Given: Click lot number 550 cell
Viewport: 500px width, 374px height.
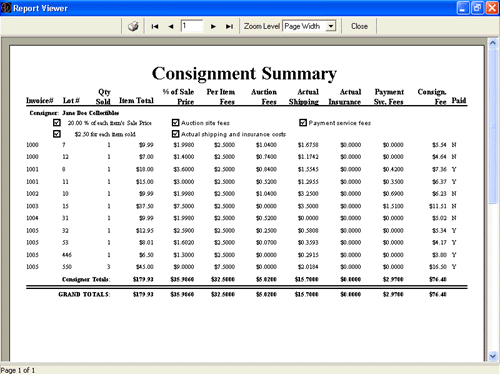Looking at the screenshot, I should point(67,267).
